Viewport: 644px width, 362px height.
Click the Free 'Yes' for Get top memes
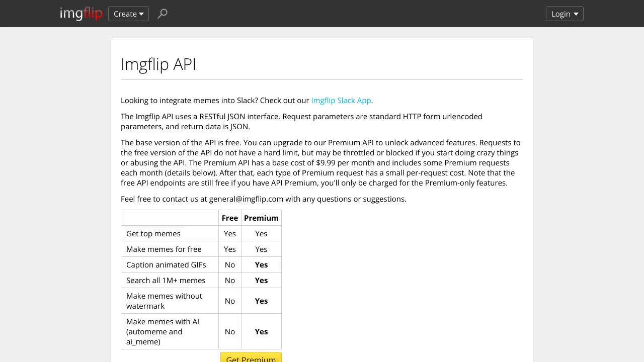[230, 233]
